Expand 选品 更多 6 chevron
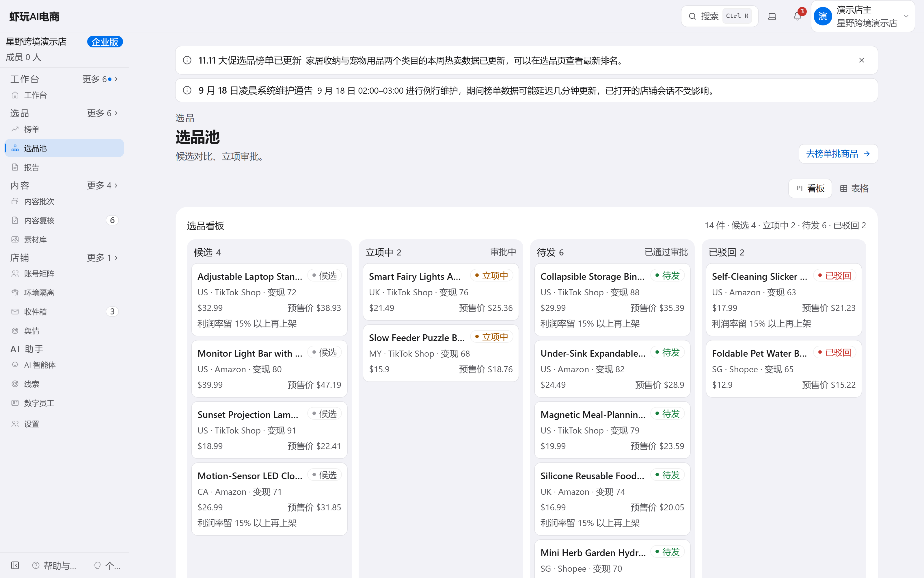This screenshot has width=924, height=578. click(x=116, y=113)
